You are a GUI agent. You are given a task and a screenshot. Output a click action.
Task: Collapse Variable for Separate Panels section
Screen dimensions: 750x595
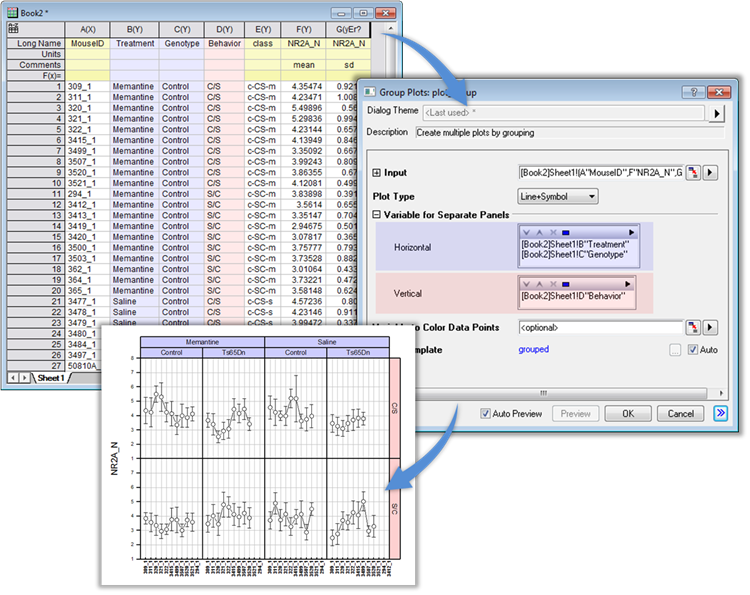click(376, 215)
